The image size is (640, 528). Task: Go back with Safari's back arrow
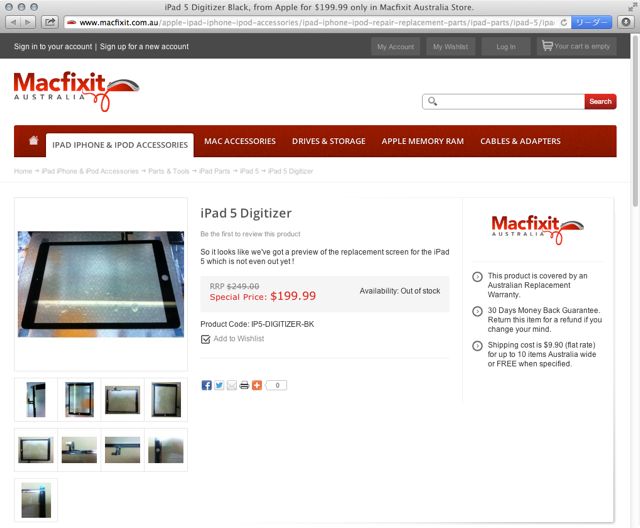click(13, 22)
